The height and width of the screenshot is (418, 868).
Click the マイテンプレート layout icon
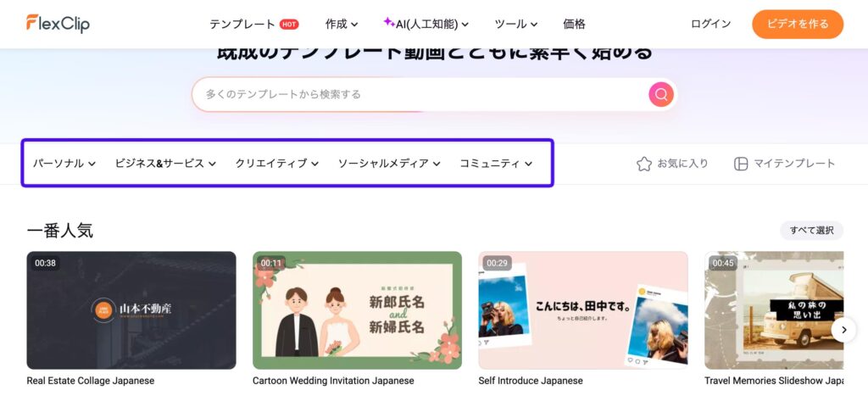741,164
